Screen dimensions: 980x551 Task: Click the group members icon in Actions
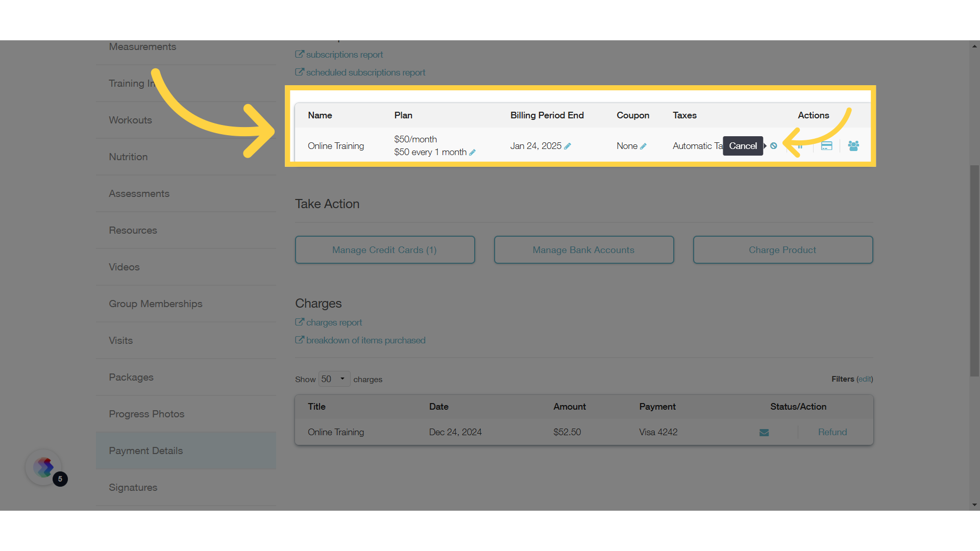tap(853, 146)
